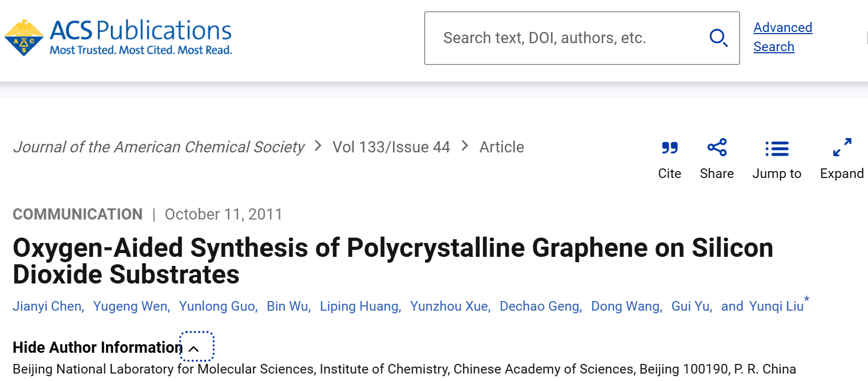
Task: Click the search magnifier icon
Action: click(718, 38)
